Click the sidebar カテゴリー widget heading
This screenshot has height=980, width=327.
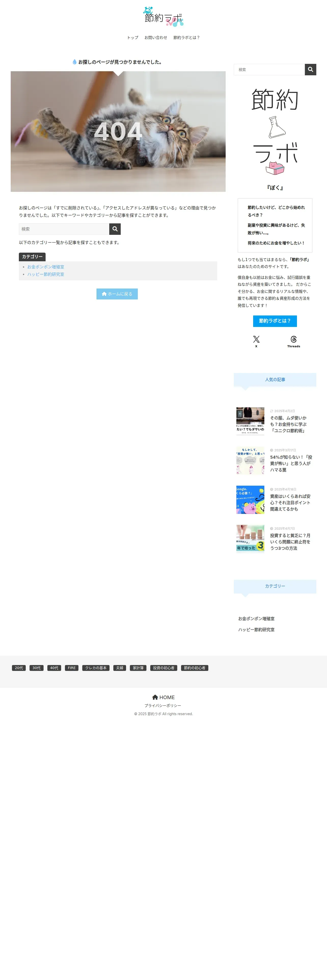pos(275,586)
